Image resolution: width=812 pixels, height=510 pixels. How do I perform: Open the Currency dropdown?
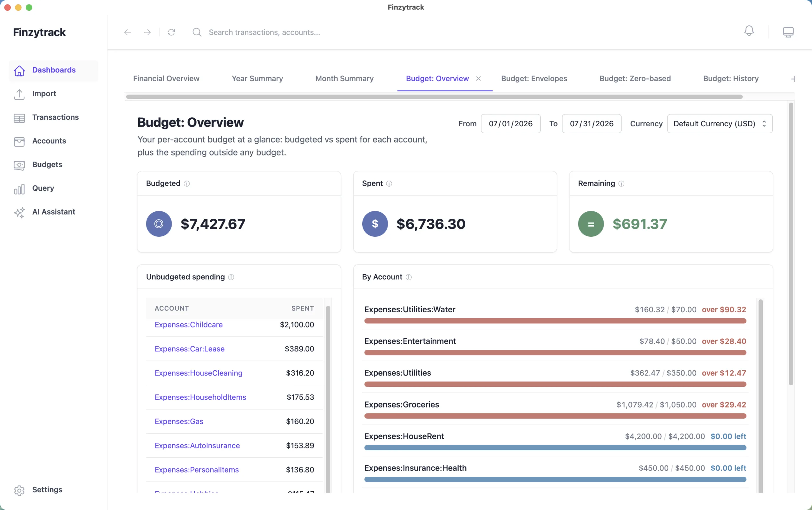(x=720, y=123)
